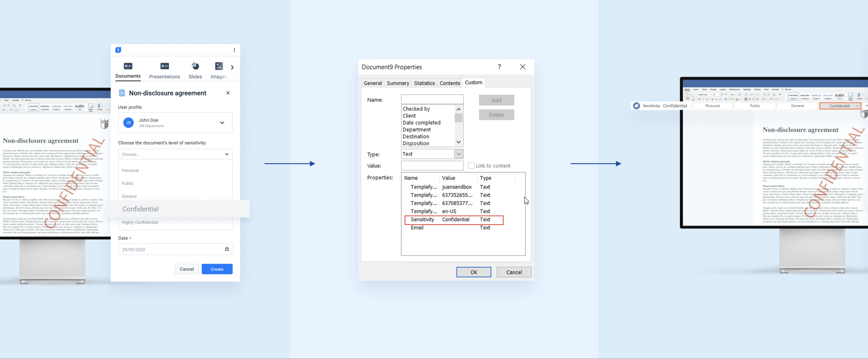This screenshot has height=359, width=868.
Task: Click OK to confirm Document9 Properties
Action: coord(473,272)
